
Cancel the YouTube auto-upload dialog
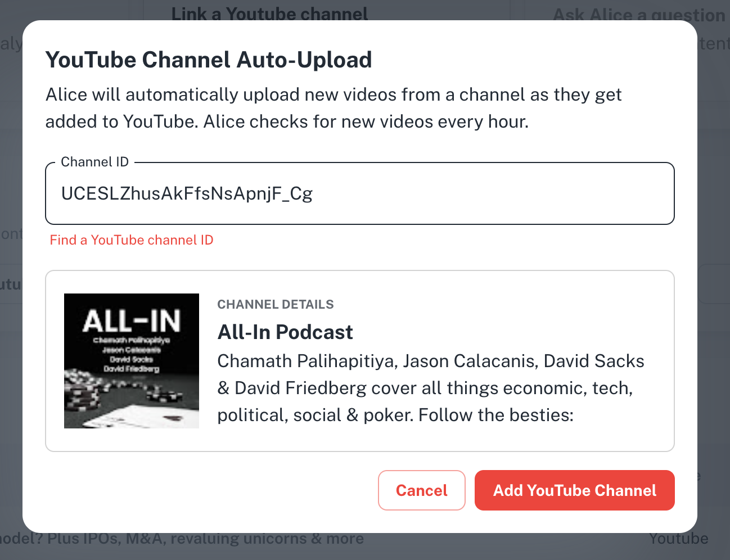(422, 490)
